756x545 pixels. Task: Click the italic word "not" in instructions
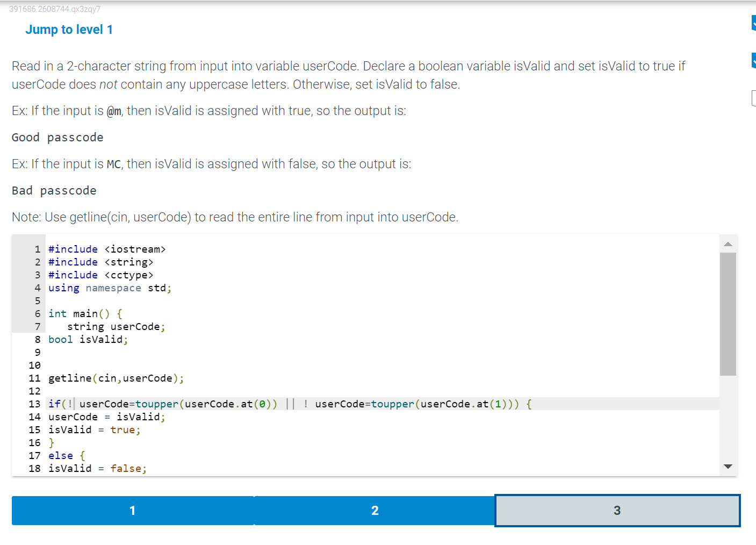[x=108, y=84]
